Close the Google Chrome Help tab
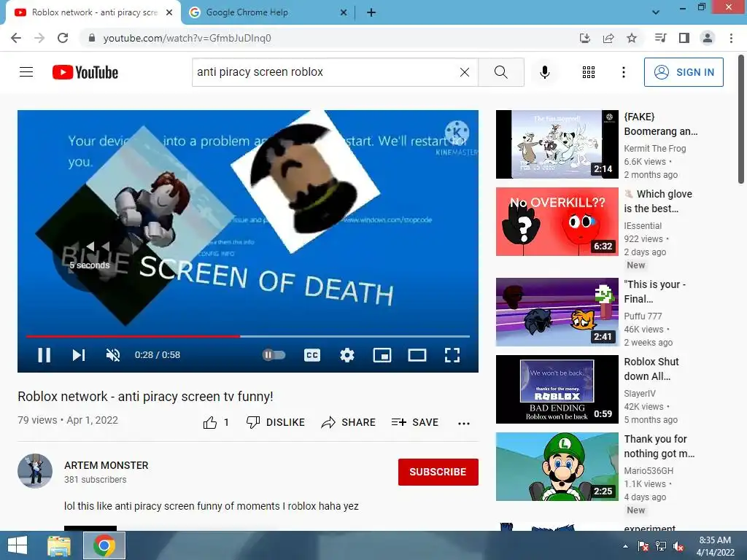747x560 pixels. pos(344,12)
